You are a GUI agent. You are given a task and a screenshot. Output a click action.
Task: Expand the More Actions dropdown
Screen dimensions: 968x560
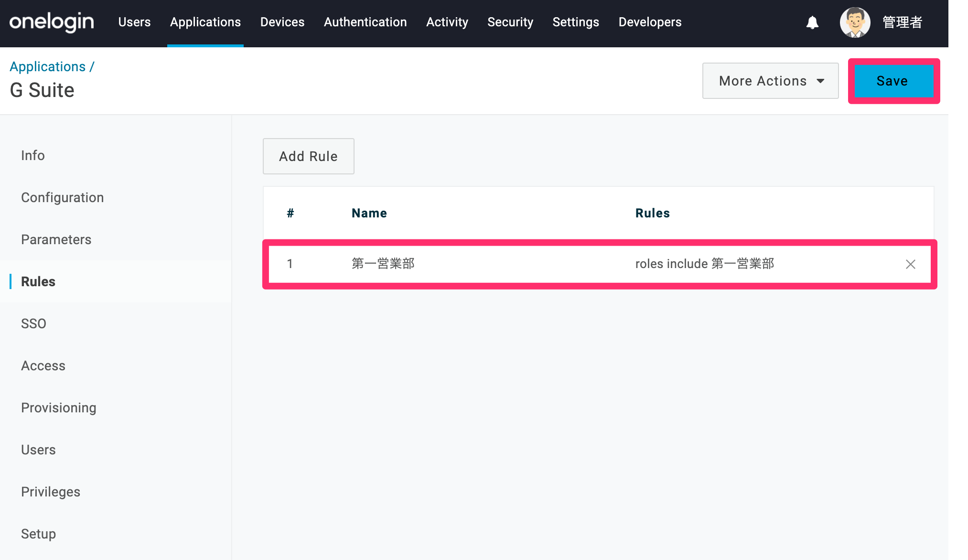(x=771, y=81)
